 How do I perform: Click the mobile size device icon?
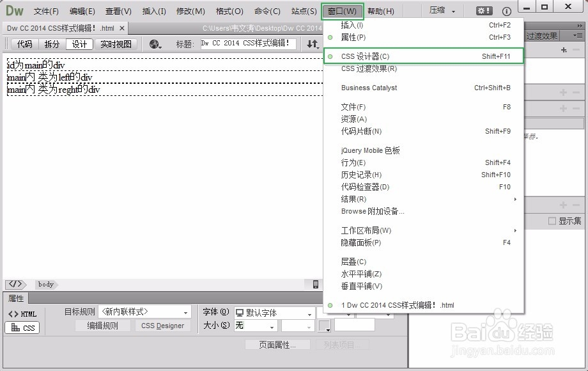[x=316, y=285]
